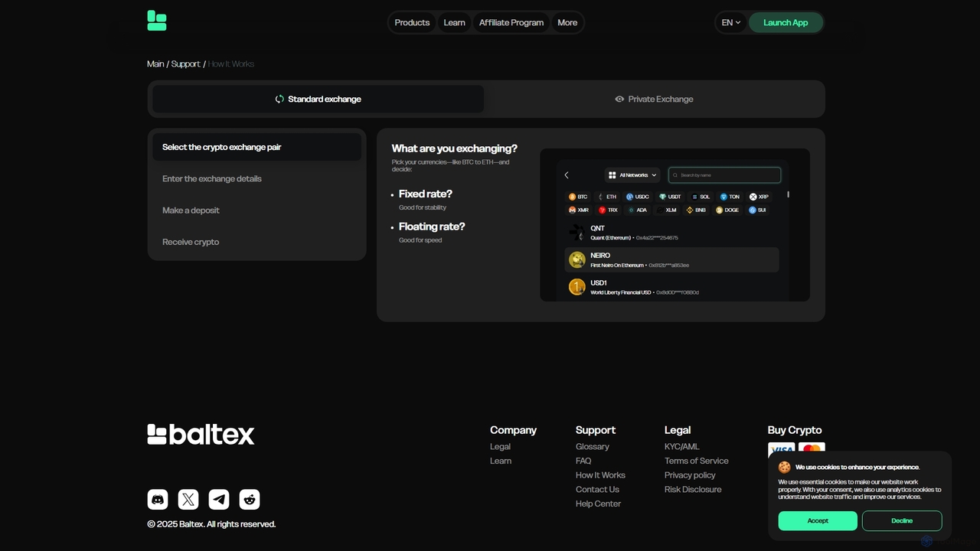The width and height of the screenshot is (980, 551).
Task: Select the XLM coin chip
Action: pos(667,210)
